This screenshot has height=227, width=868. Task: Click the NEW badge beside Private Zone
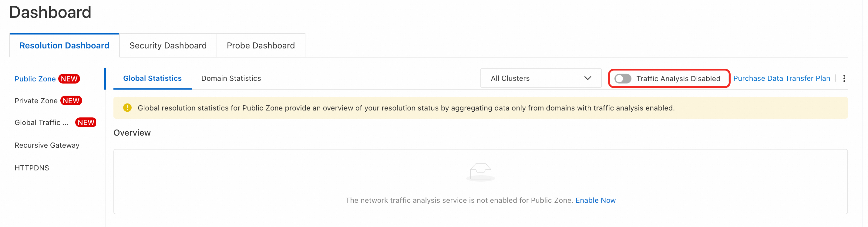(71, 100)
